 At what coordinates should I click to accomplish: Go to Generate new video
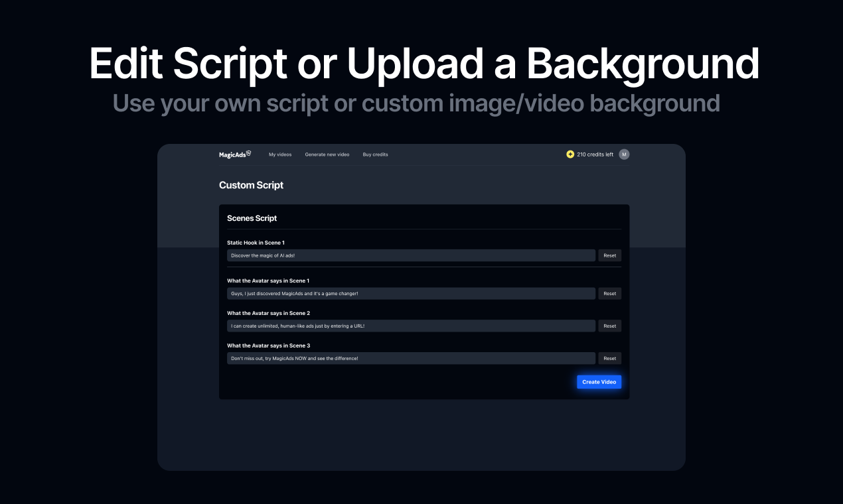[327, 155]
